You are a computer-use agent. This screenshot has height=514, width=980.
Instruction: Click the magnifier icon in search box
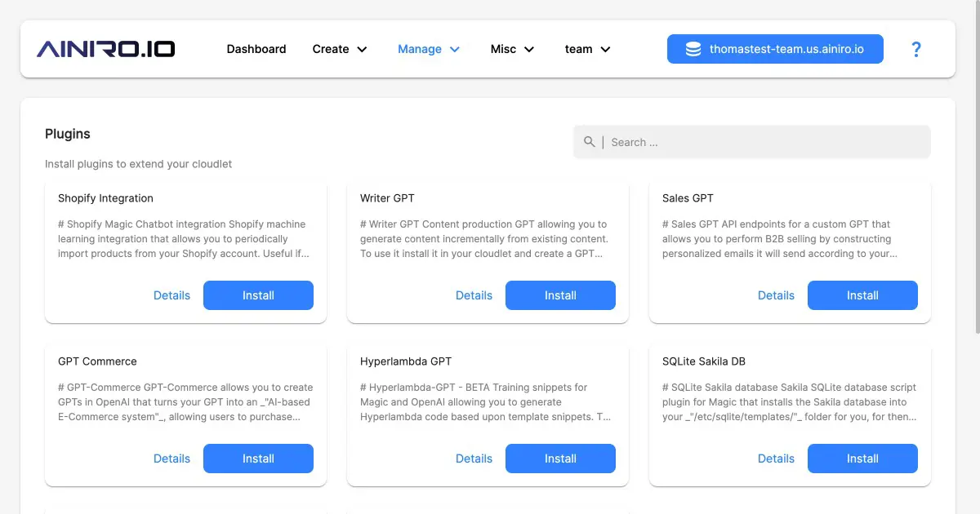coord(590,142)
